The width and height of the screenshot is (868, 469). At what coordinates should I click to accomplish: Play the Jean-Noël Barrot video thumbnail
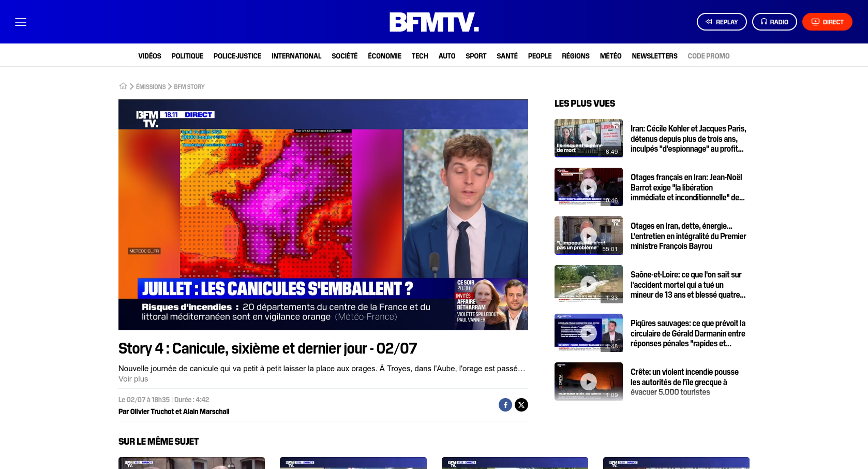tap(589, 187)
